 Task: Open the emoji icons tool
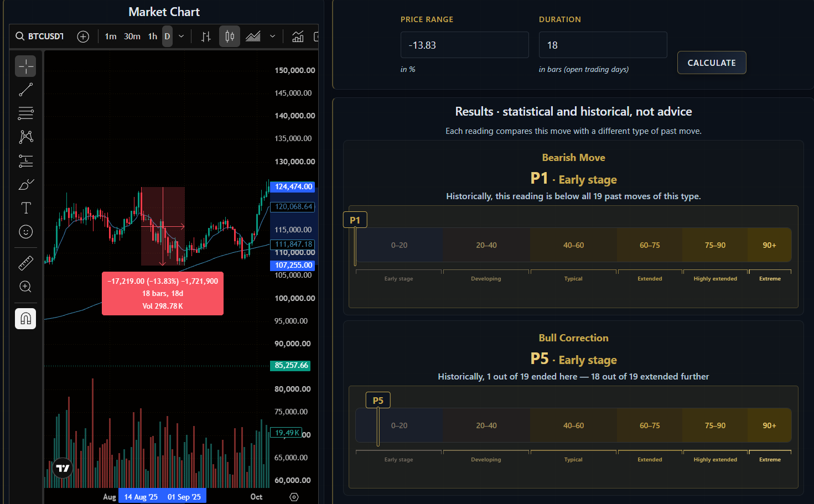pyautogui.click(x=25, y=232)
